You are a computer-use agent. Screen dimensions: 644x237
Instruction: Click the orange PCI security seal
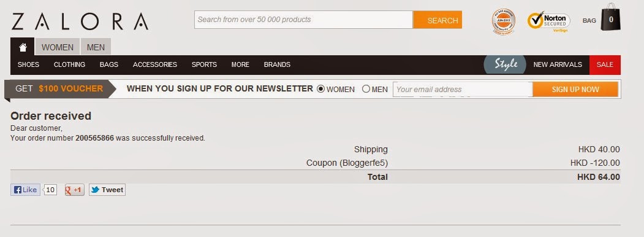tap(503, 22)
